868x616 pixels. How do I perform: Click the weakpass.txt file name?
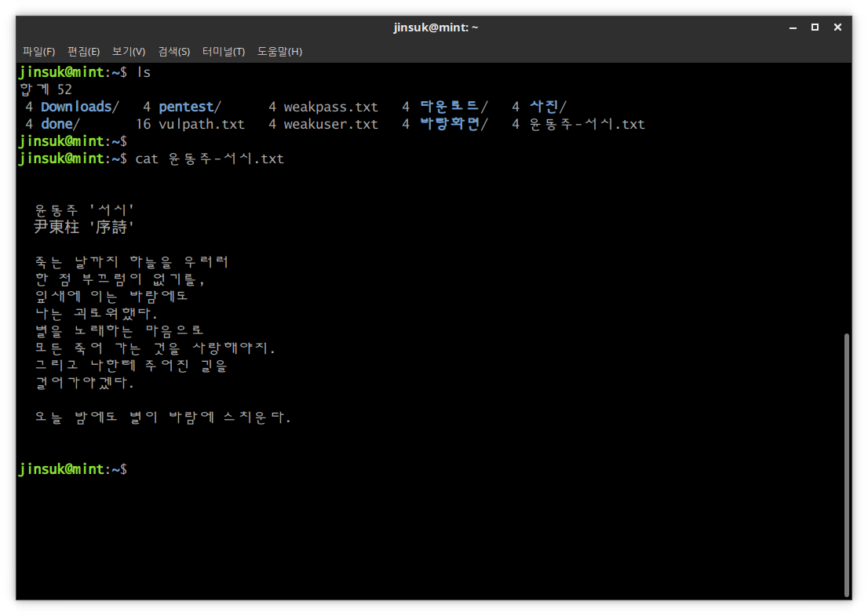click(x=331, y=107)
